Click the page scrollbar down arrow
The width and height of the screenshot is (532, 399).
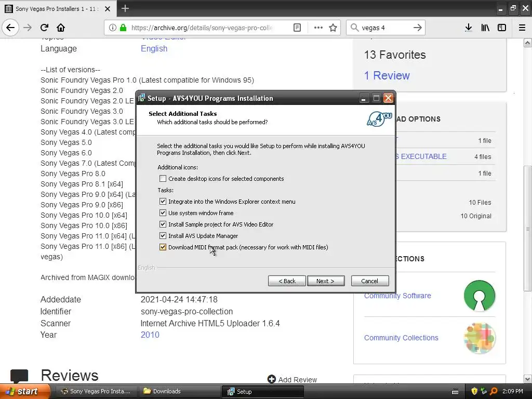click(527, 379)
